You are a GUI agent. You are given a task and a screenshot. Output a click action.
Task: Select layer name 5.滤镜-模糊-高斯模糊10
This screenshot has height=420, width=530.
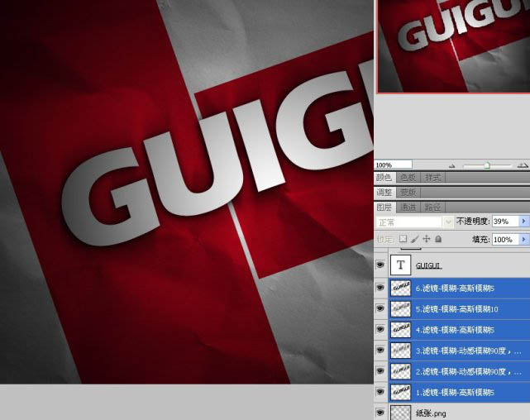point(456,309)
